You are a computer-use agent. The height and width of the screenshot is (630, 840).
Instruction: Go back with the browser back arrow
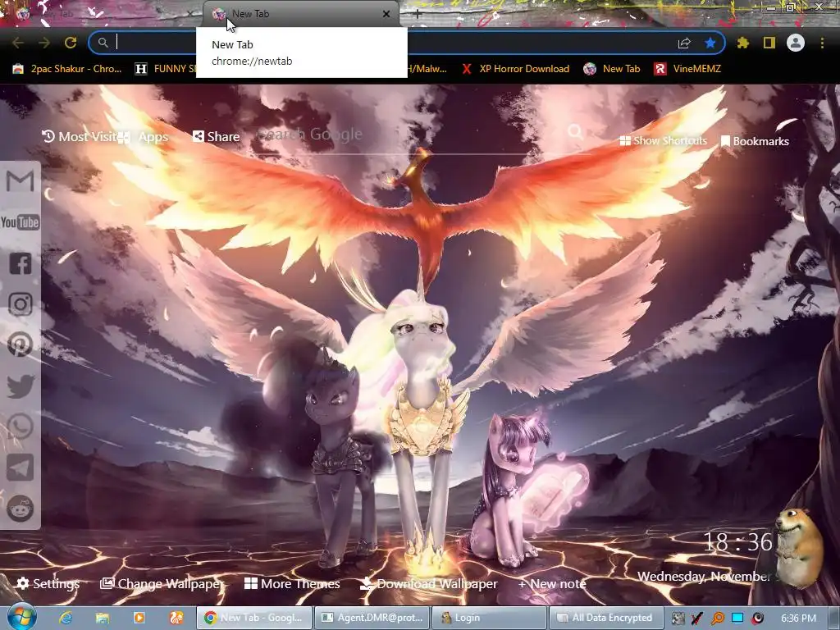[18, 43]
